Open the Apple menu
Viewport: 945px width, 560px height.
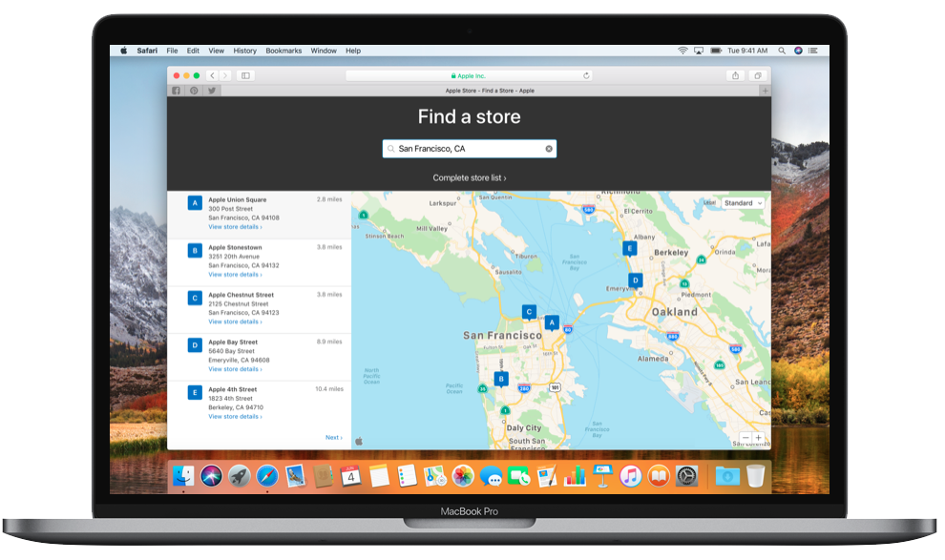(x=123, y=51)
